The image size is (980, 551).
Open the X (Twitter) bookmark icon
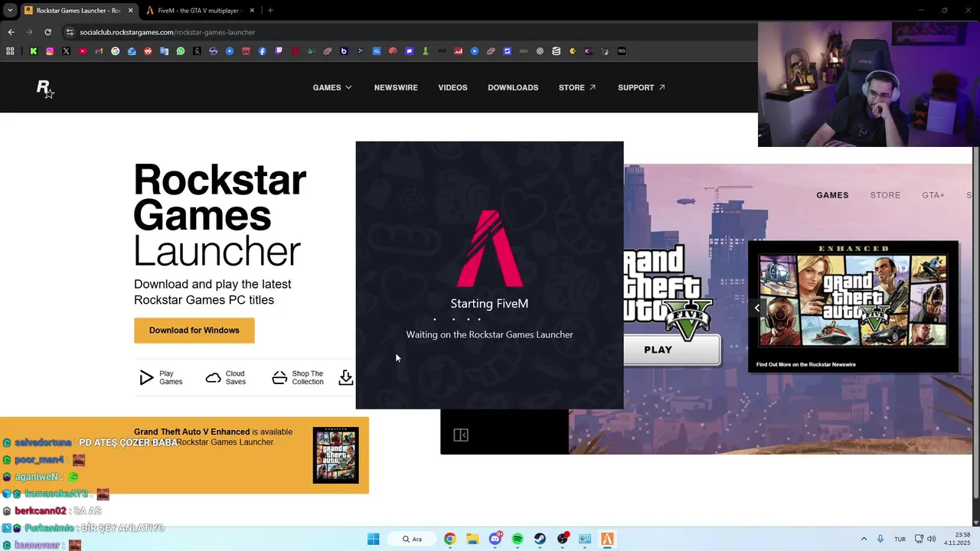[x=66, y=51]
